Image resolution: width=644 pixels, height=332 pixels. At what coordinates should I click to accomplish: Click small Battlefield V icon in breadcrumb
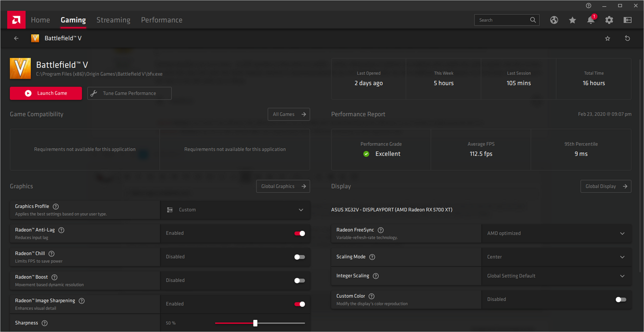[35, 38]
